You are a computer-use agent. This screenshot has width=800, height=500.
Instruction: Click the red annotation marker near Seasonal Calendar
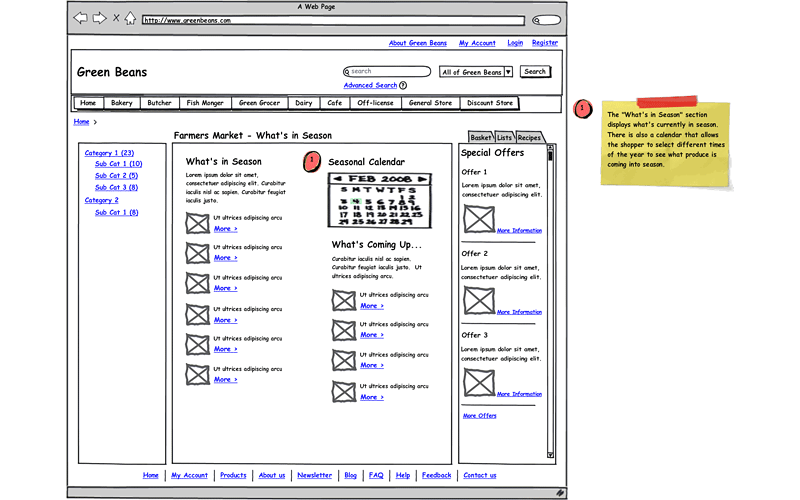[312, 160]
